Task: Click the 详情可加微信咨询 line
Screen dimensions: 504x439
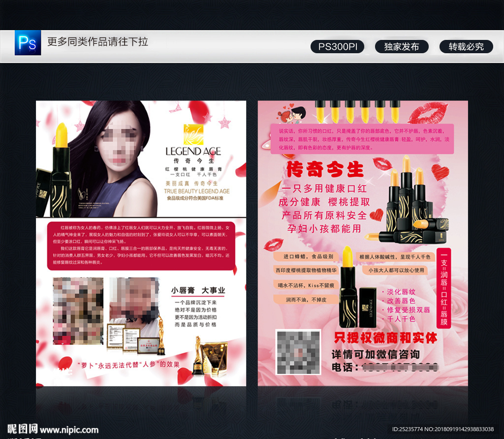Action: (x=376, y=354)
